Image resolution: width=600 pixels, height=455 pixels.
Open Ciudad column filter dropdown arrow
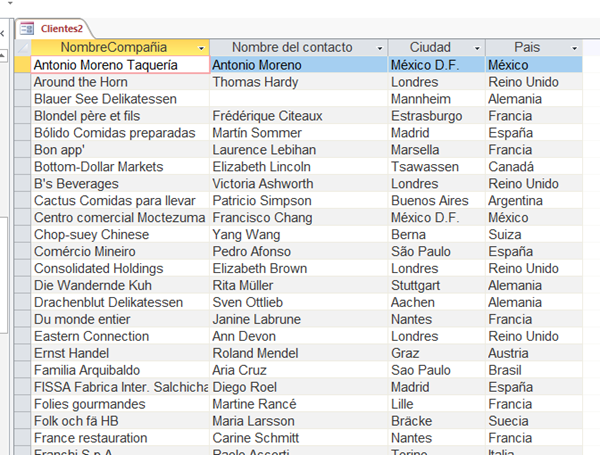pos(477,48)
